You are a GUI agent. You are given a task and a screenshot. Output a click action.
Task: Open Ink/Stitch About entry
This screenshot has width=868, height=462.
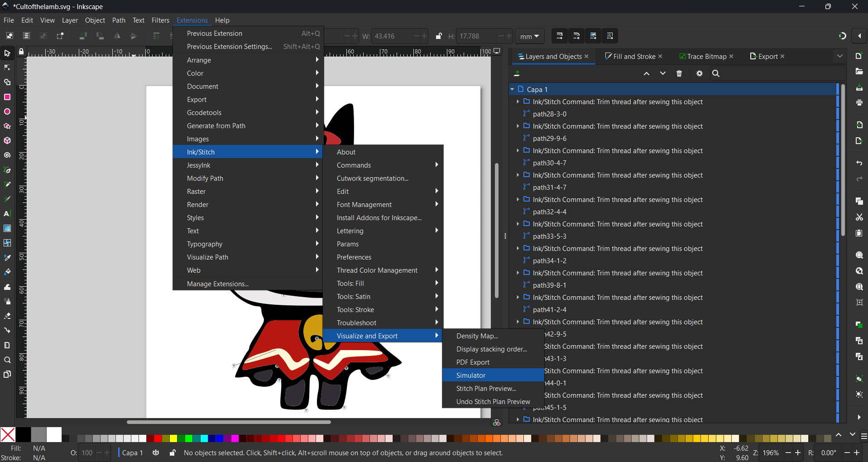pyautogui.click(x=383, y=152)
